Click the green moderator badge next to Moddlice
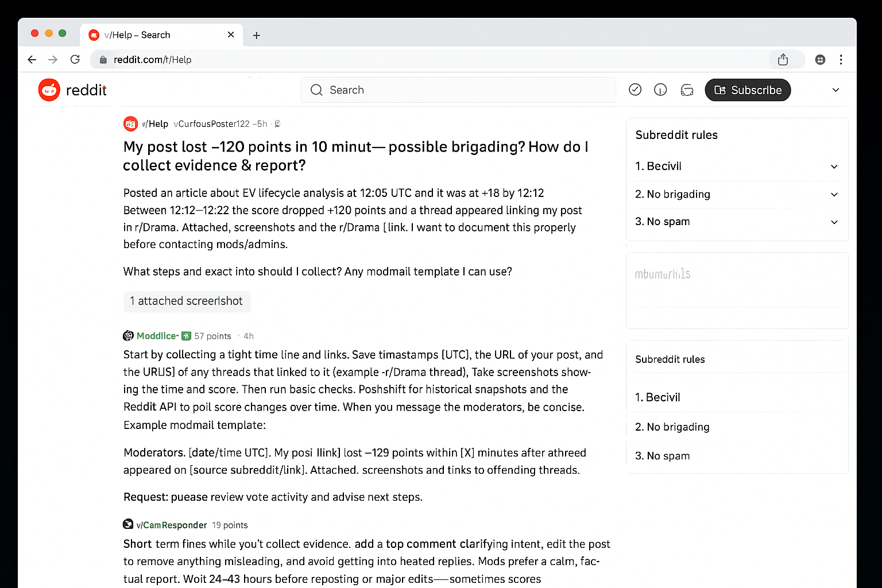The height and width of the screenshot is (588, 882). (186, 336)
